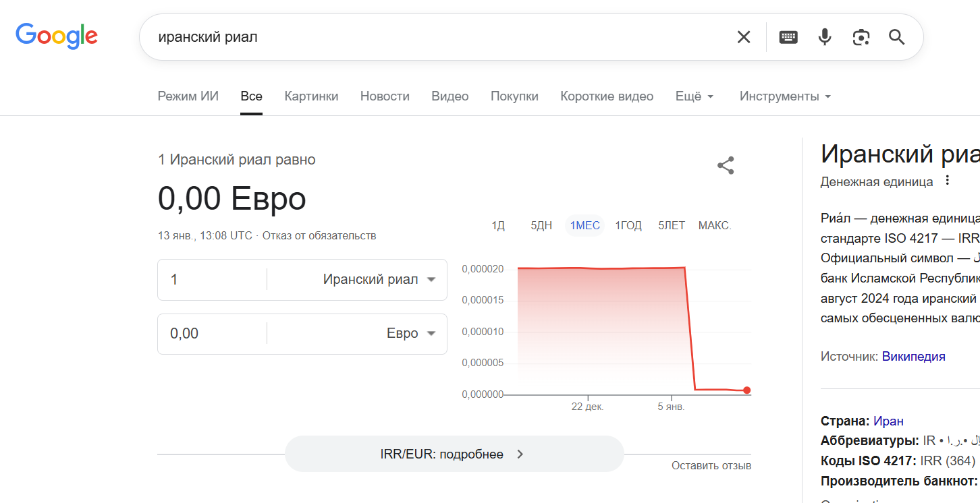
Task: Open search by image camera icon
Action: coord(861,37)
